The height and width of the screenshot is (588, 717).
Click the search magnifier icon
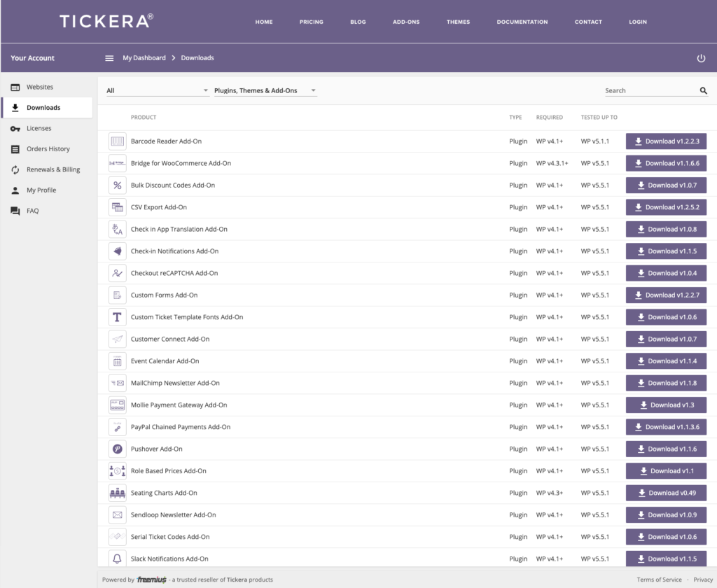(x=703, y=90)
